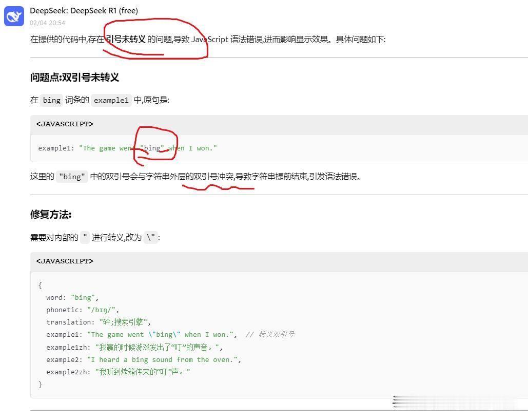Click the inline code '"bing"' after '这里的'
The width and height of the screenshot is (528, 420).
pos(72,177)
